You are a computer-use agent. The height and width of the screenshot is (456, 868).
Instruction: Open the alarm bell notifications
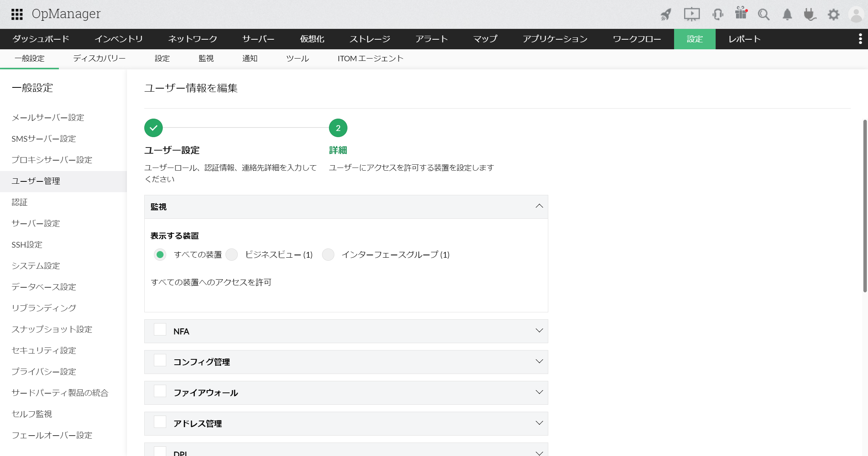pos(787,15)
